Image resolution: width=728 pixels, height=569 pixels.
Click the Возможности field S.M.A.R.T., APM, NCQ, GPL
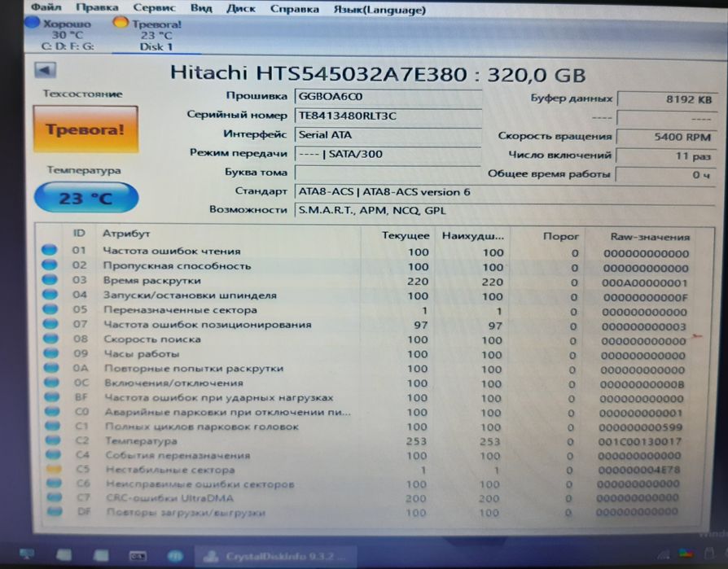coord(504,211)
